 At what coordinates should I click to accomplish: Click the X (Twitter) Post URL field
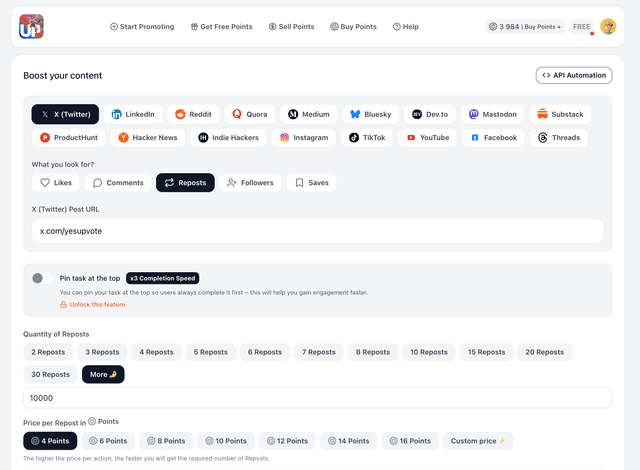coord(317,231)
